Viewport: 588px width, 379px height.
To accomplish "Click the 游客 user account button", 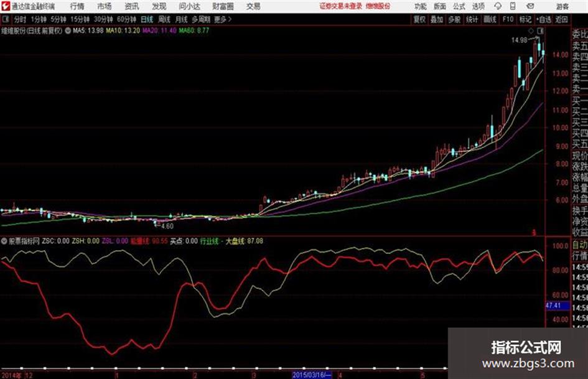I will pos(562,6).
